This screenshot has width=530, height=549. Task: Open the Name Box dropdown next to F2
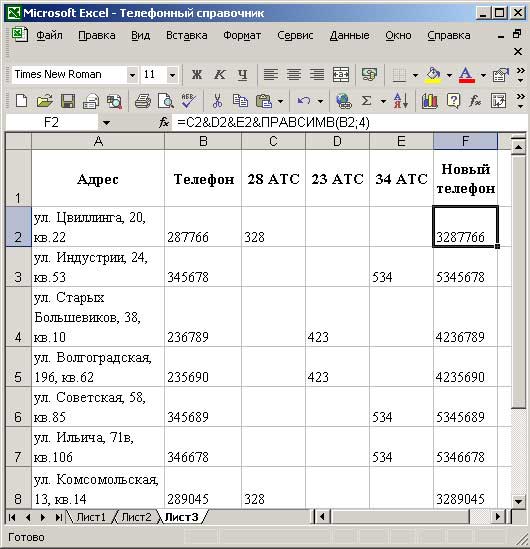(106, 123)
